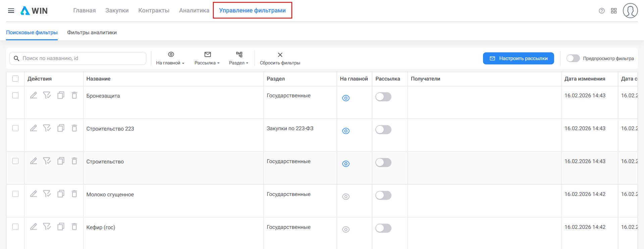
Task: Tick the select-all checkbox in table header
Action: pos(15,79)
